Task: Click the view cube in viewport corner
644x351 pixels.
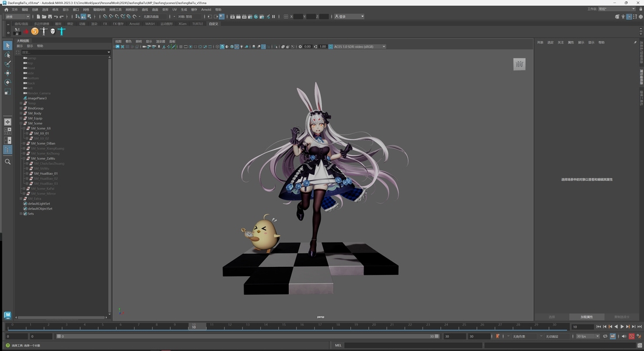Action: tap(519, 64)
